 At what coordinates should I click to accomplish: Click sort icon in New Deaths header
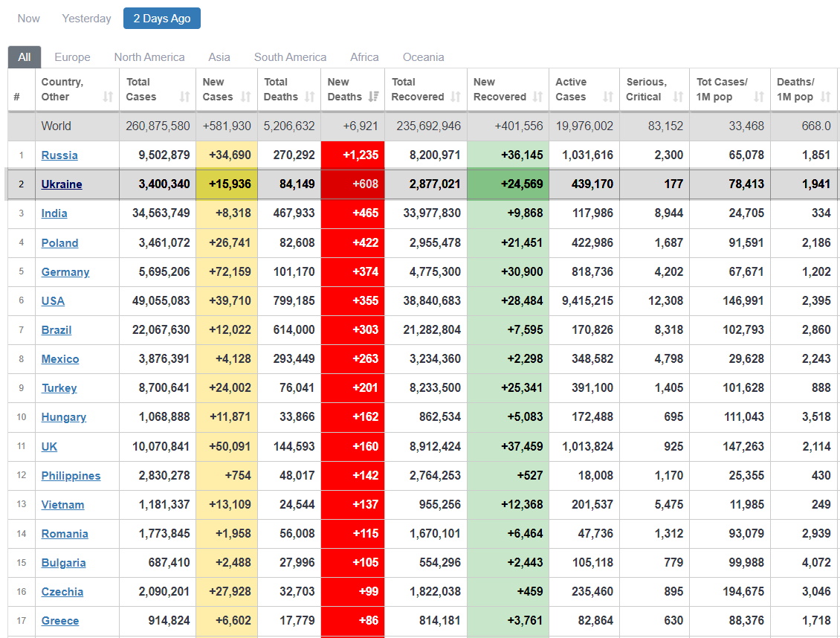(x=373, y=97)
